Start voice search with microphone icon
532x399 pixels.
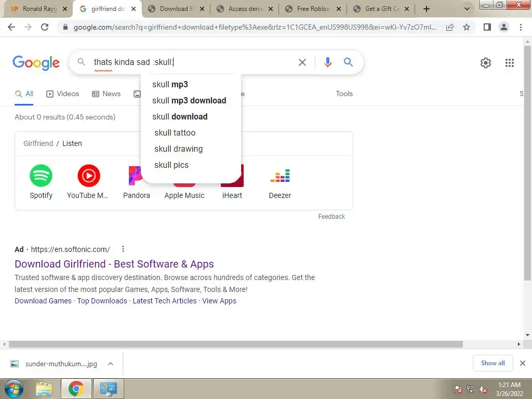tap(327, 62)
